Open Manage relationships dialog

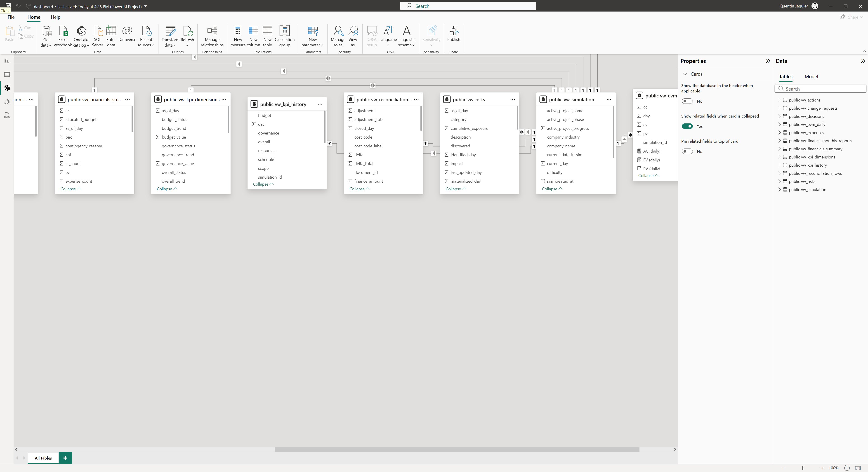point(212,36)
